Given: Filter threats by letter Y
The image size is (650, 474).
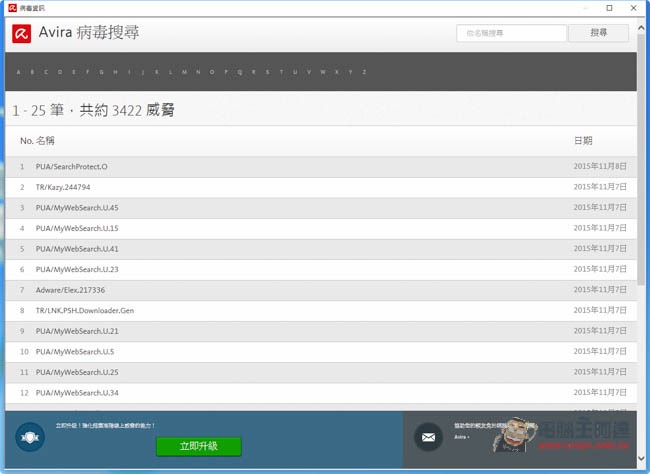Looking at the screenshot, I should (351, 72).
